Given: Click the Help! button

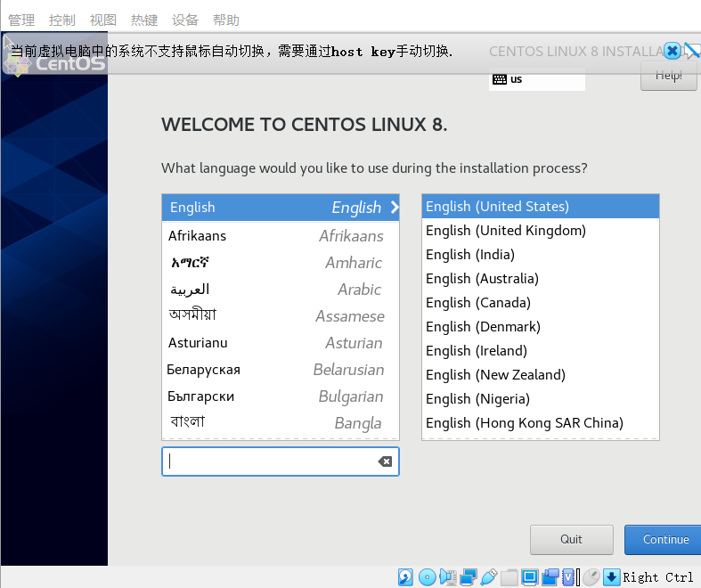Looking at the screenshot, I should click(668, 76).
